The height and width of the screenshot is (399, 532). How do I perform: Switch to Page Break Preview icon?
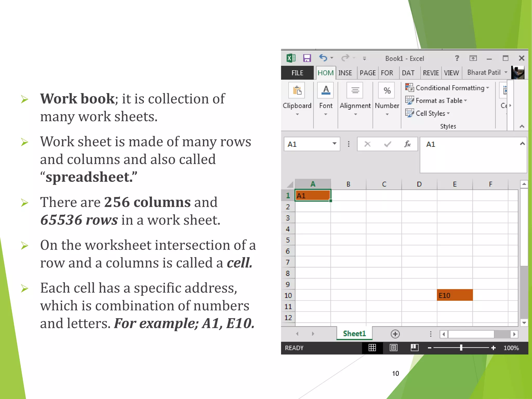coord(414,348)
